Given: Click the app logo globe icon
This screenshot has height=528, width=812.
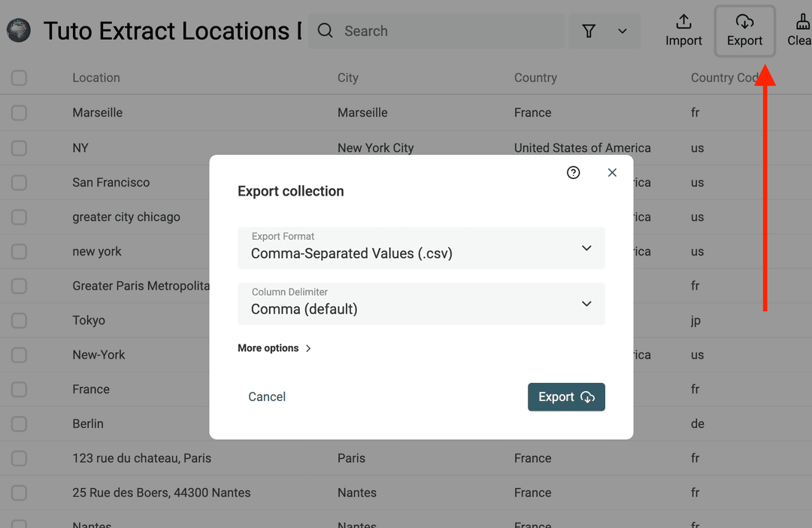Looking at the screenshot, I should click(18, 30).
